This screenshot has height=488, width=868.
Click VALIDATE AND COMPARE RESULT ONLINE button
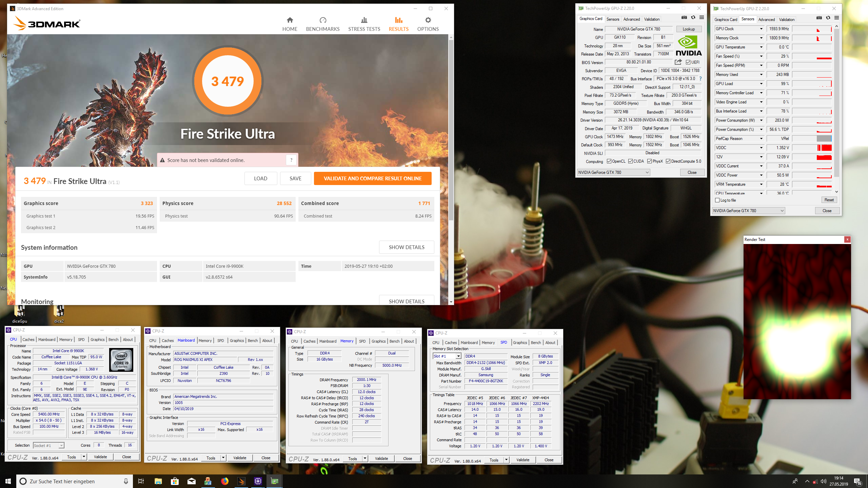pyautogui.click(x=373, y=179)
